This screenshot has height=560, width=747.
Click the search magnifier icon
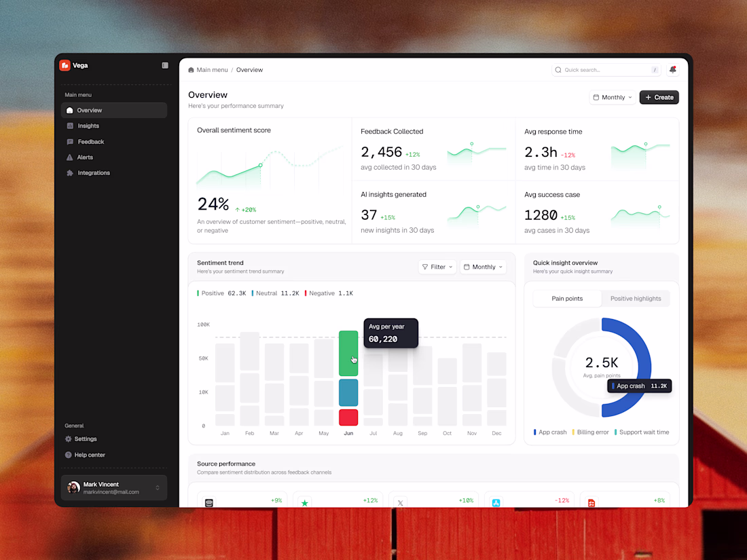click(558, 70)
